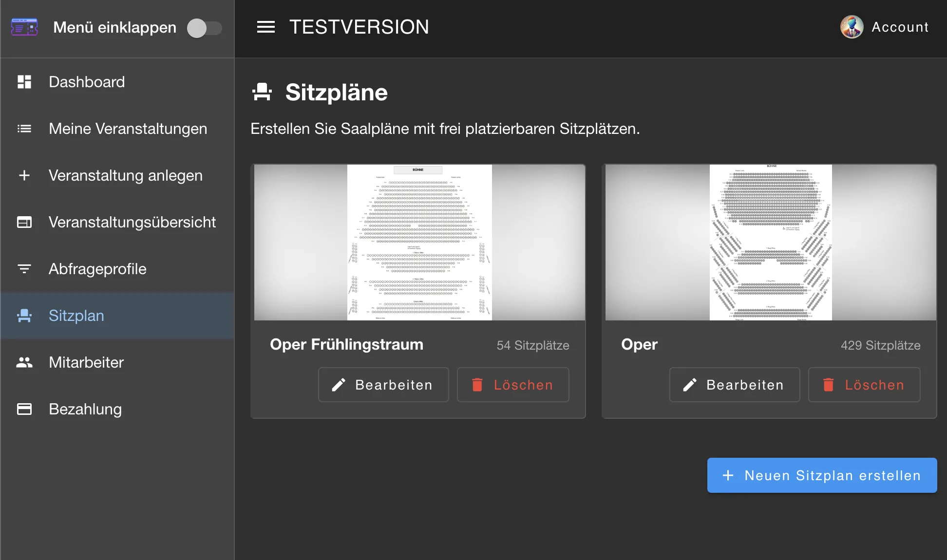The height and width of the screenshot is (560, 947).
Task: Click the Mitarbeiter people icon
Action: click(x=24, y=362)
